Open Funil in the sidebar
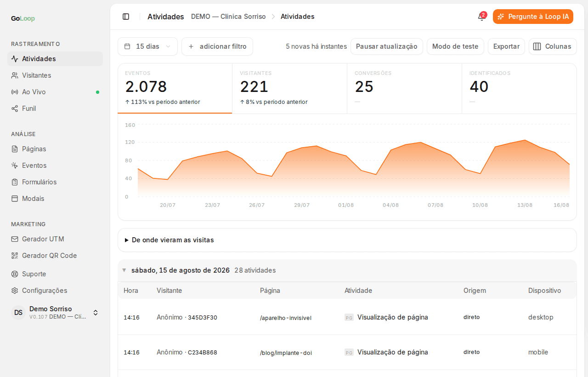The width and height of the screenshot is (588, 377). click(55, 109)
